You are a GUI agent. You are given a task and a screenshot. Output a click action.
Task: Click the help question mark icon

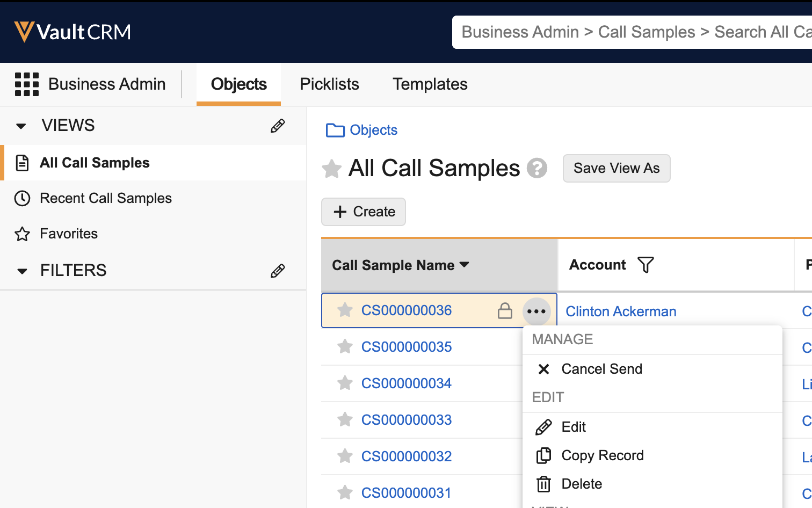[536, 169]
